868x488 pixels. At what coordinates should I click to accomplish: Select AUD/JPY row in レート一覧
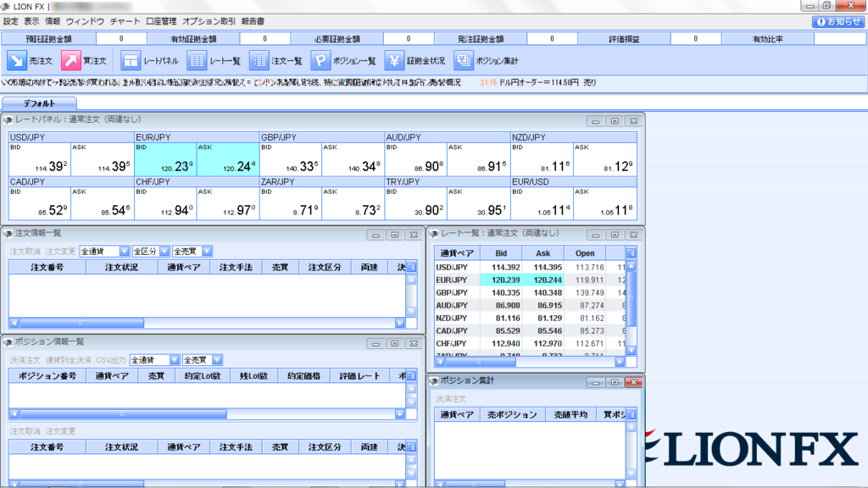531,305
